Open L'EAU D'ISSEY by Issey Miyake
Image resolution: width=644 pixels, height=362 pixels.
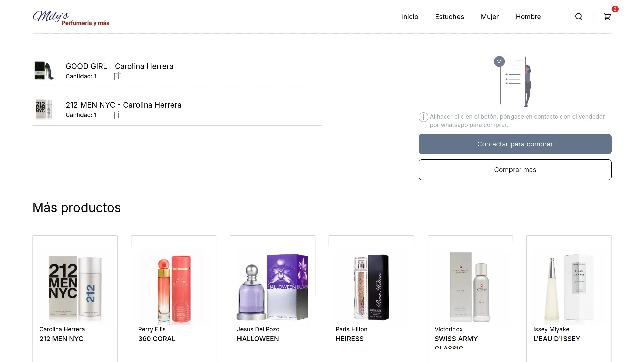[x=568, y=288]
